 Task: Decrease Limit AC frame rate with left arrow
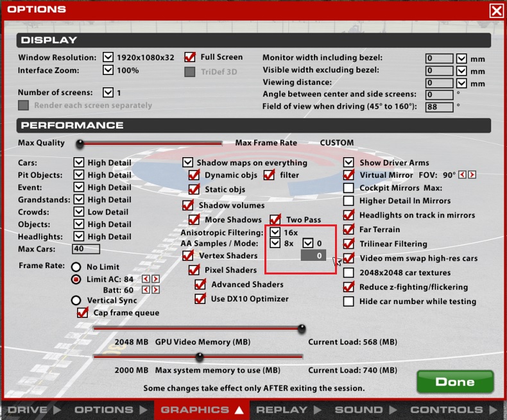point(146,279)
